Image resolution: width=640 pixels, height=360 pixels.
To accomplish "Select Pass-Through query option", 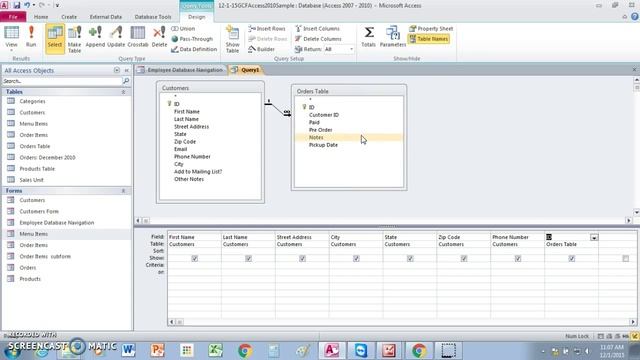I will click(x=192, y=39).
